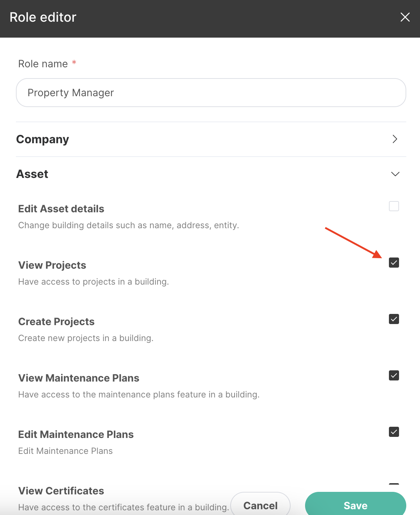Open the Company section heading
Image resolution: width=420 pixels, height=515 pixels.
tap(43, 139)
